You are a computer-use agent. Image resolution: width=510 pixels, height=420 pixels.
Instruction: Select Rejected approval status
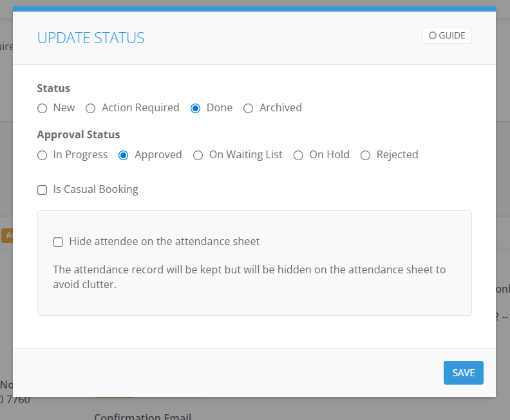tap(366, 155)
